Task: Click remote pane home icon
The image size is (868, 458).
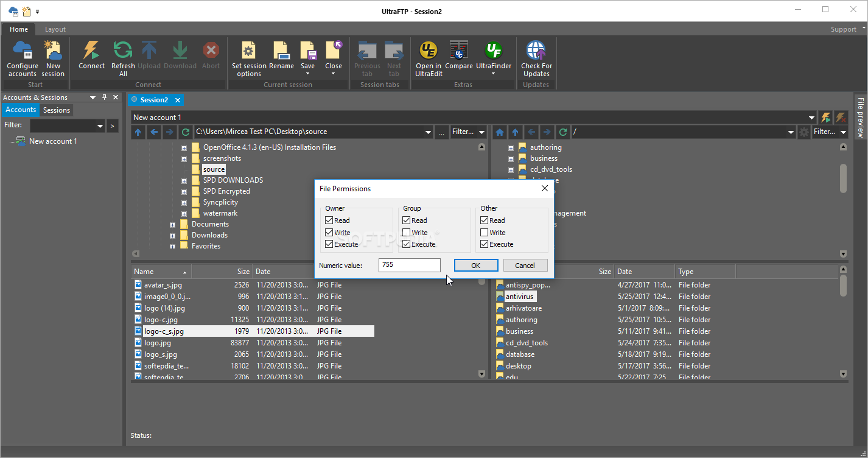Action: (x=500, y=132)
